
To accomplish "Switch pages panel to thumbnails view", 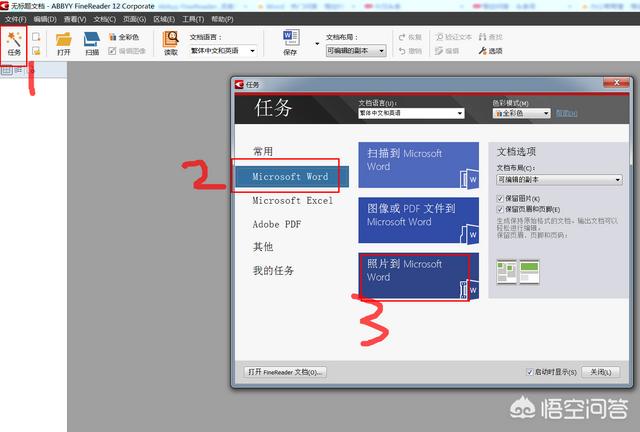I will click(7, 71).
